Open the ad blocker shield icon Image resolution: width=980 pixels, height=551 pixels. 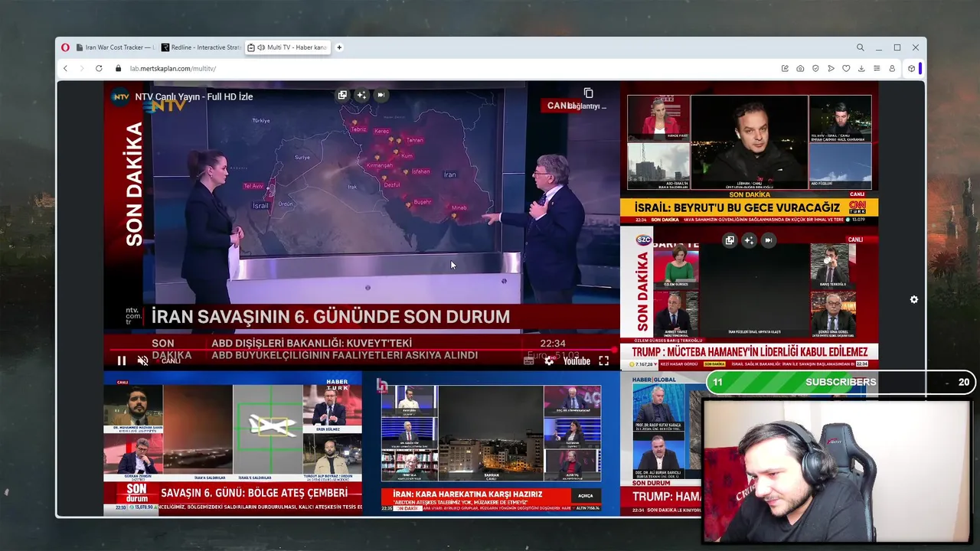(815, 68)
